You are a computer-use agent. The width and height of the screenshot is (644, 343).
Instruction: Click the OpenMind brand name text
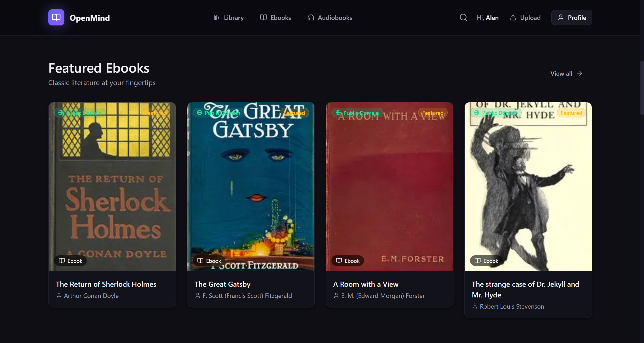pyautogui.click(x=89, y=18)
